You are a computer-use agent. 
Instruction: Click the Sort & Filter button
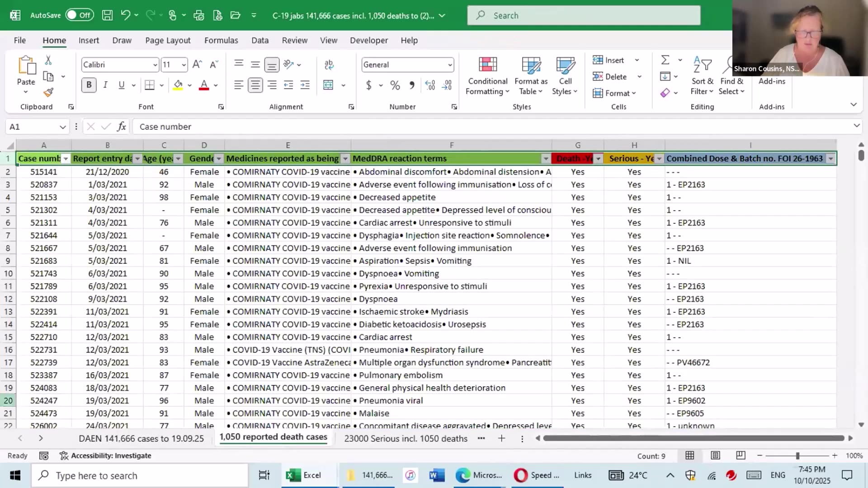coord(702,75)
